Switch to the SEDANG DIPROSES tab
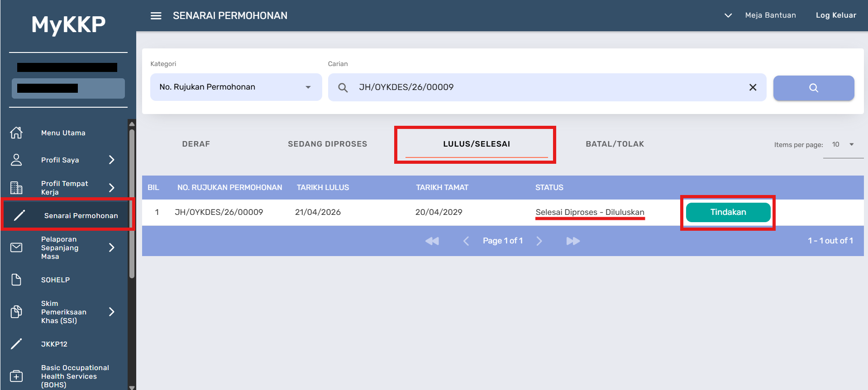The image size is (868, 390). [x=327, y=144]
